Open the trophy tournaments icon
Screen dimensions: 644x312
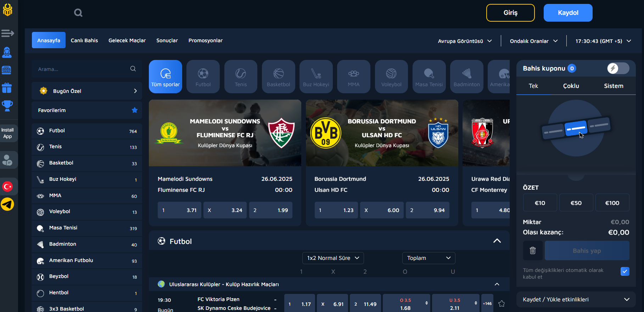(x=7, y=106)
